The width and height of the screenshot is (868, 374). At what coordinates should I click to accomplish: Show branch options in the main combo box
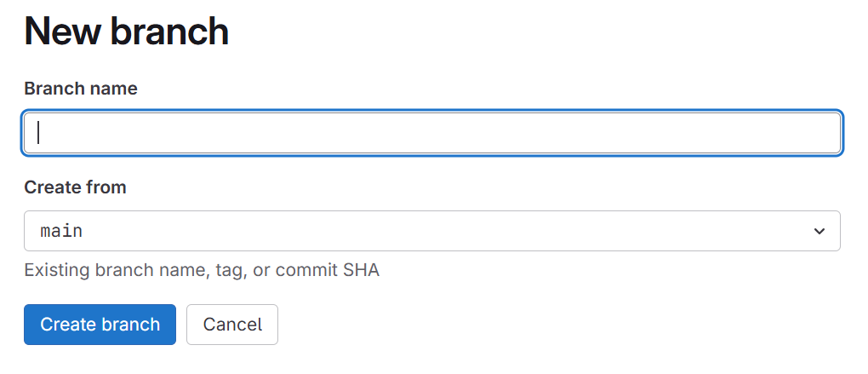(432, 231)
